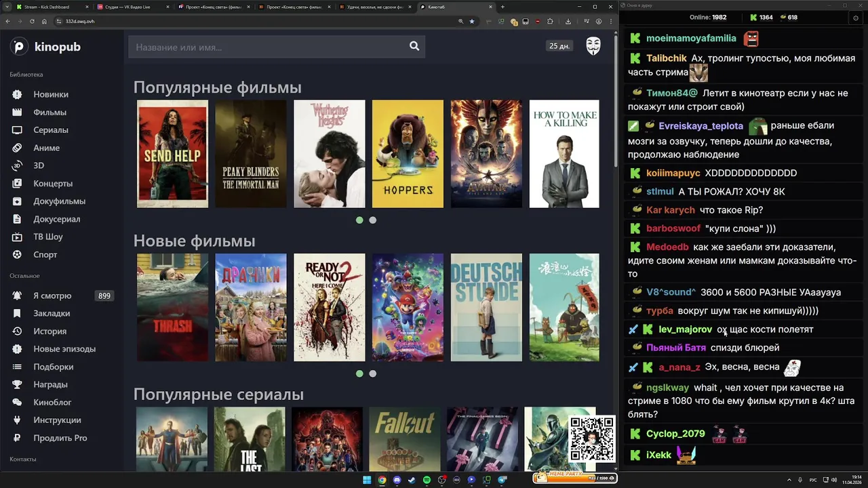Open Инструкции in the sidebar

coord(57,420)
